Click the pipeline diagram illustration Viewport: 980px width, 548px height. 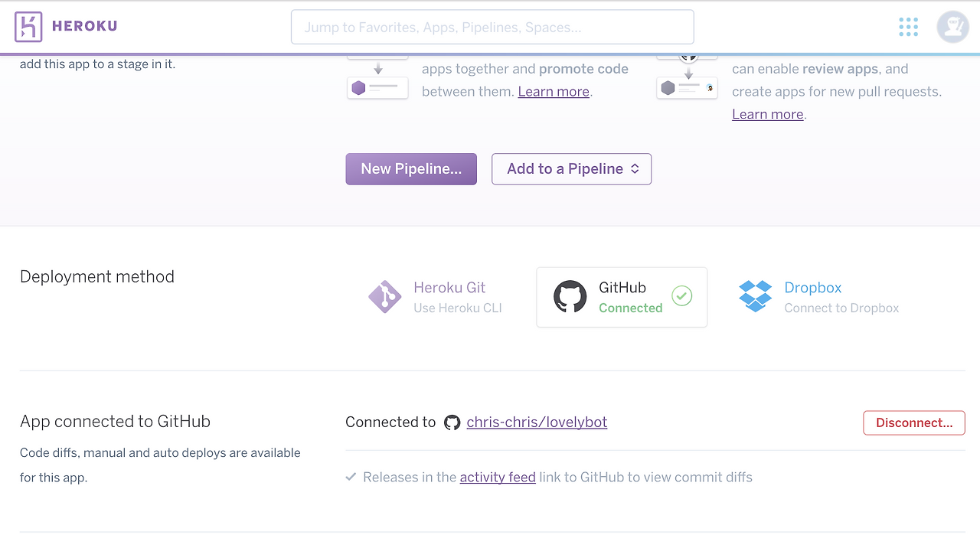(x=377, y=79)
